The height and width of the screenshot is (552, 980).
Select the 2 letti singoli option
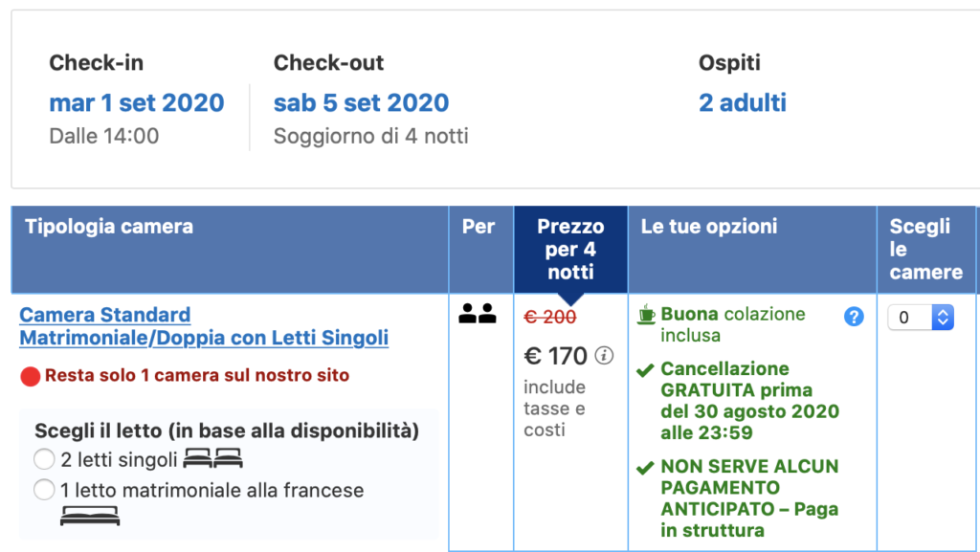(44, 460)
